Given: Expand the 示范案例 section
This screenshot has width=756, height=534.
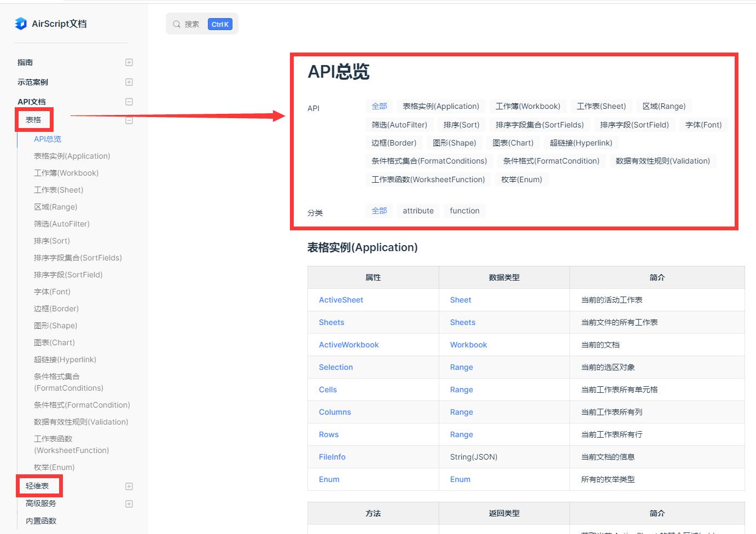Looking at the screenshot, I should [129, 82].
